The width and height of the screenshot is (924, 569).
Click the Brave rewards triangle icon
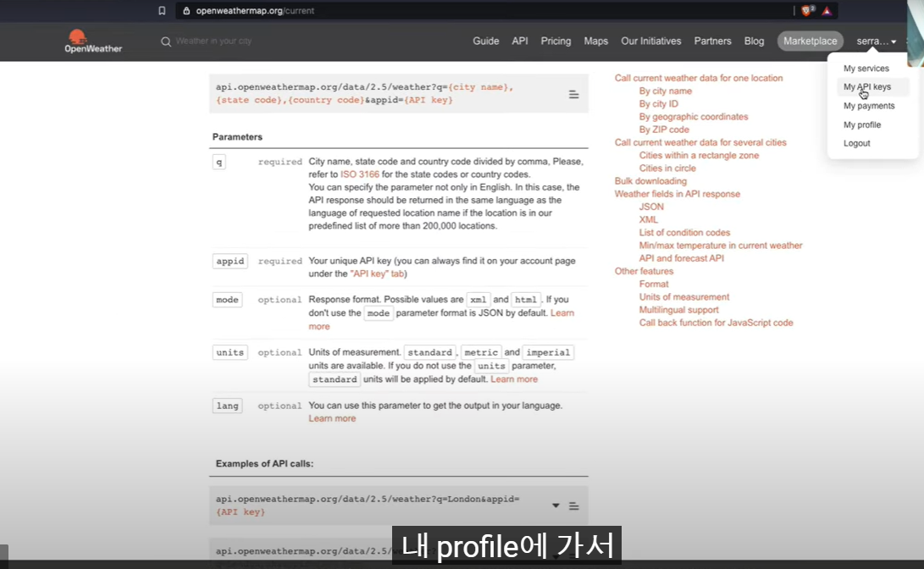pos(827,11)
